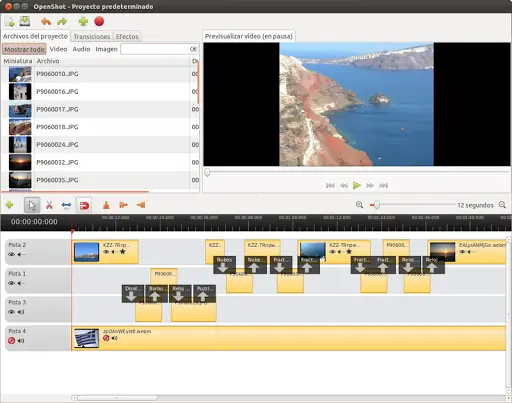Select P9060032.JPG sunset thumbnail
The width and height of the screenshot is (512, 403).
20,162
